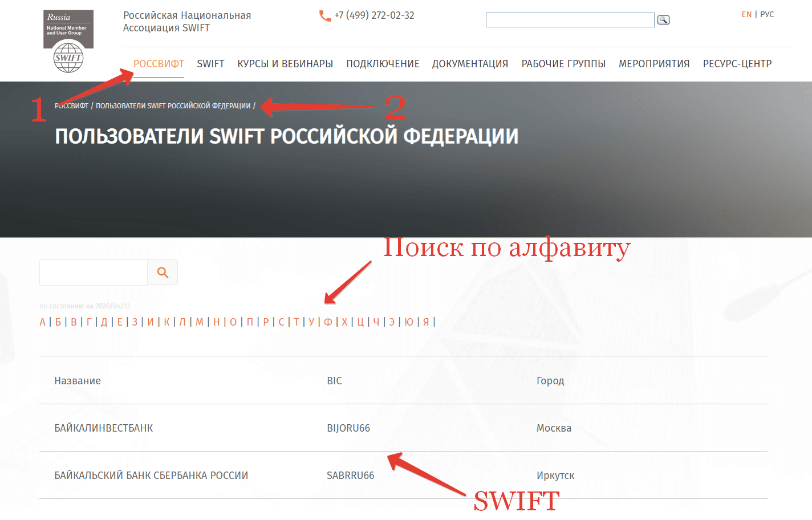Select the БАЙКАЛЬСКИЙ БАНК СБЕРБАНКА РОССИИ row name
This screenshot has width=812, height=520.
[151, 476]
